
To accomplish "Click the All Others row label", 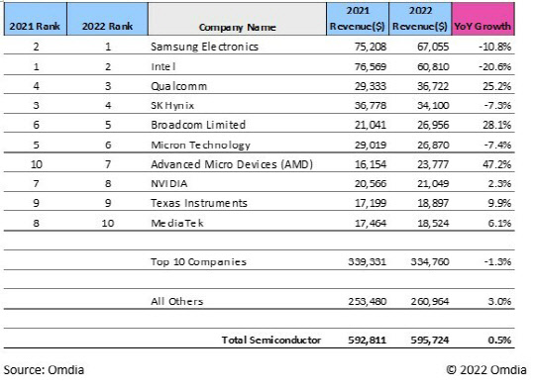I will coord(176,301).
